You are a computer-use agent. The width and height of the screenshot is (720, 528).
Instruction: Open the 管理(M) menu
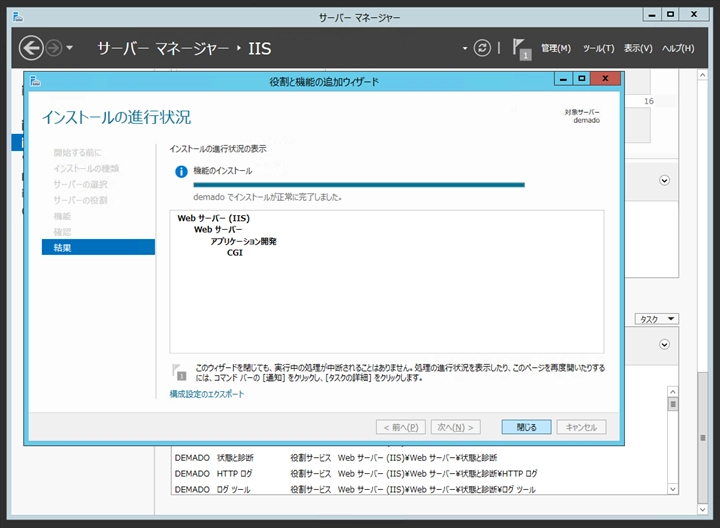coord(556,48)
